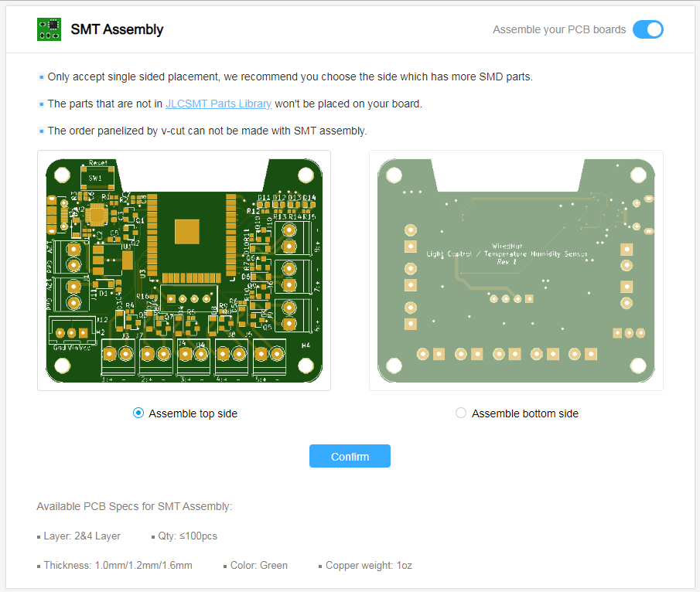Image resolution: width=700 pixels, height=592 pixels.
Task: Click the SMT Assembly heading text
Action: [117, 29]
